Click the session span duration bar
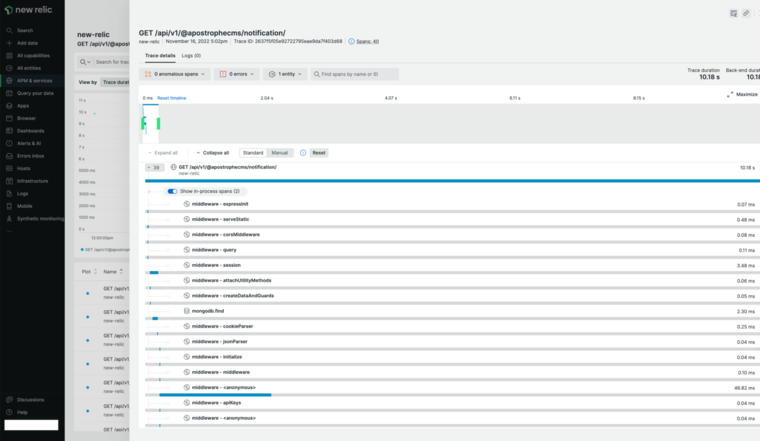Viewport: 760px width, 441px height. [154, 273]
